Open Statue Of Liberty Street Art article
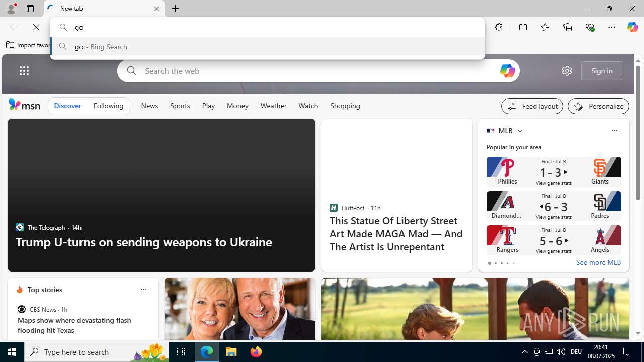The height and width of the screenshot is (362, 644). (396, 233)
